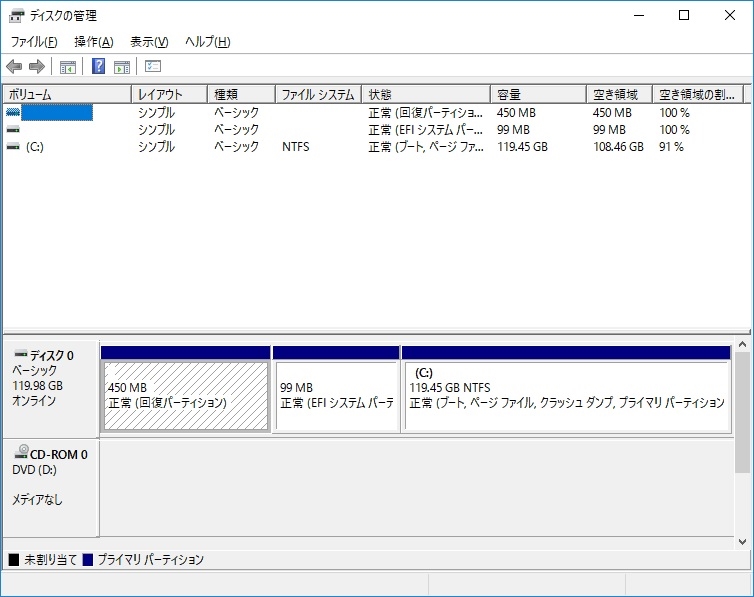Minimize the Disk Management window
This screenshot has width=754, height=597.
[x=639, y=15]
